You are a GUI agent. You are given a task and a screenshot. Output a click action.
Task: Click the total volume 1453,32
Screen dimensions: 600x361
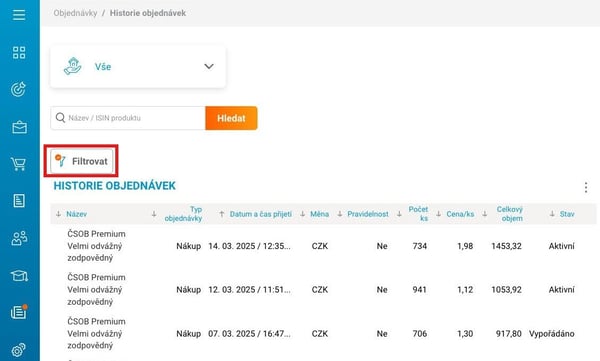tap(506, 246)
